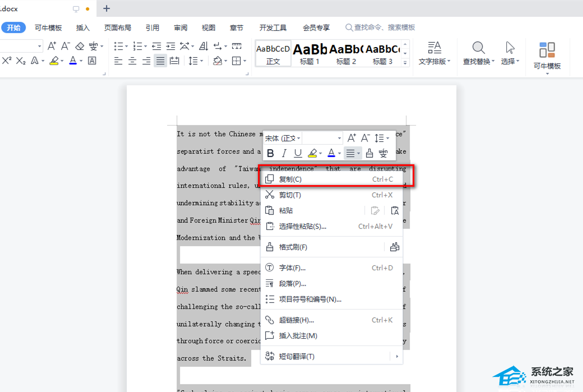Open the Font (字体) dialog from context menu

pyautogui.click(x=292, y=268)
